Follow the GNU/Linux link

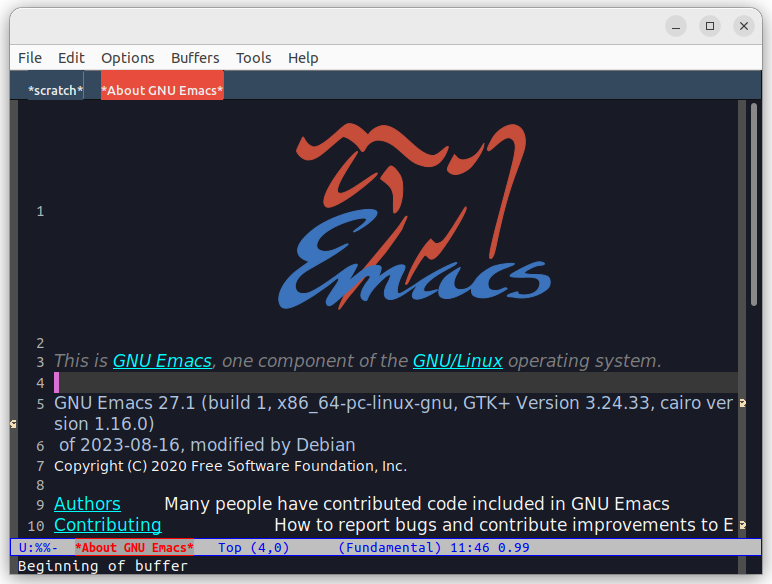[x=457, y=361]
